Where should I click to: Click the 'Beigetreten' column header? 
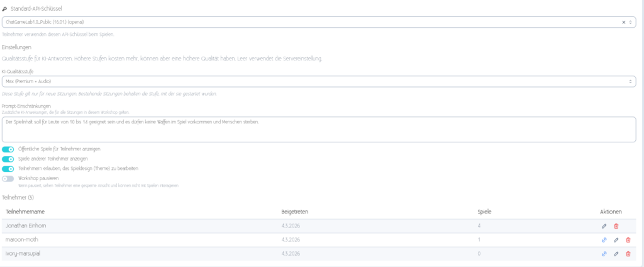pos(295,212)
